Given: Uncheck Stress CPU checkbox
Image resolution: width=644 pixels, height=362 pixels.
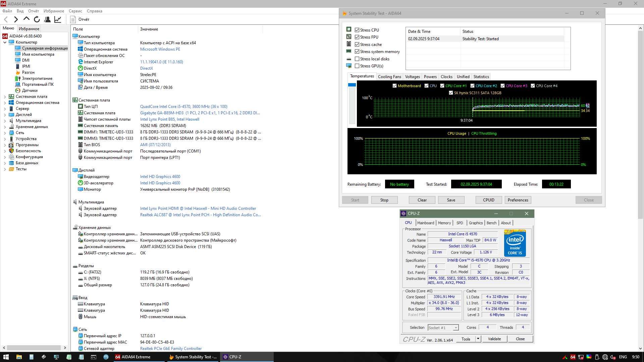Looking at the screenshot, I should click(357, 30).
